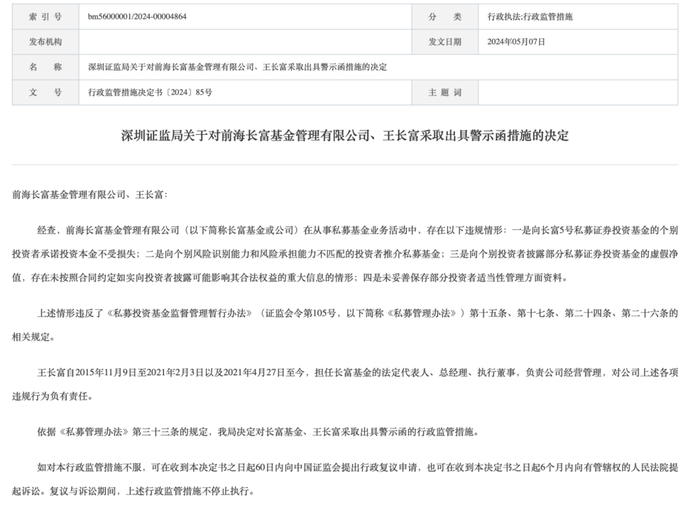
Task: Click the 发文日期 label cell
Action: (x=445, y=42)
